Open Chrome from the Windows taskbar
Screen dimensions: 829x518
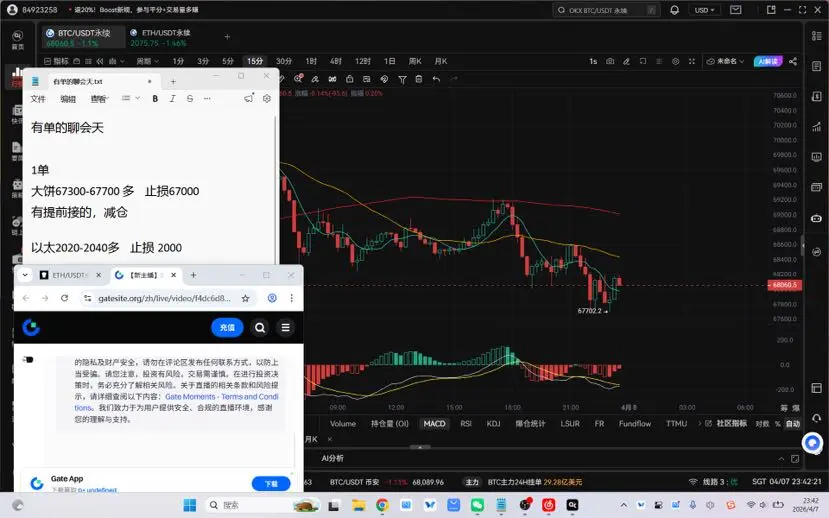click(382, 505)
